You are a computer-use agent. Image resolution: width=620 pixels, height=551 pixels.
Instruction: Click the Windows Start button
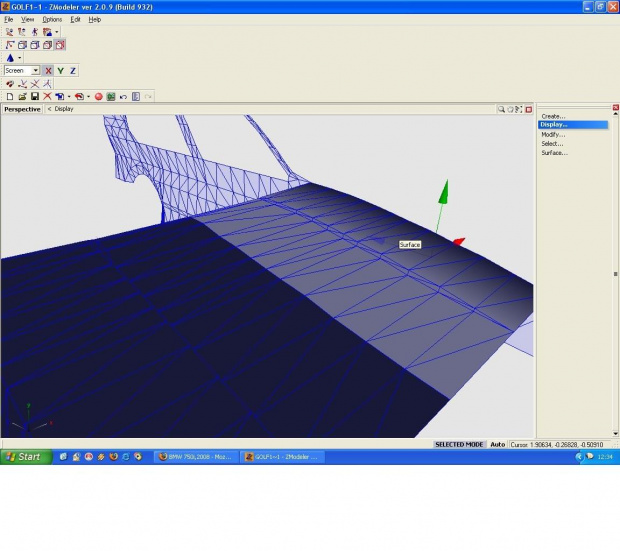(x=25, y=457)
